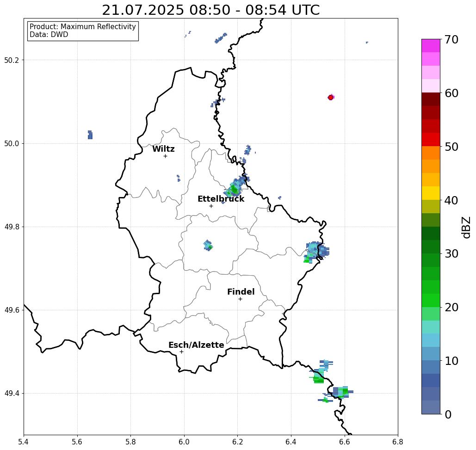476x450 pixels.
Task: Click the latitude label 50.2
Action: (12, 60)
